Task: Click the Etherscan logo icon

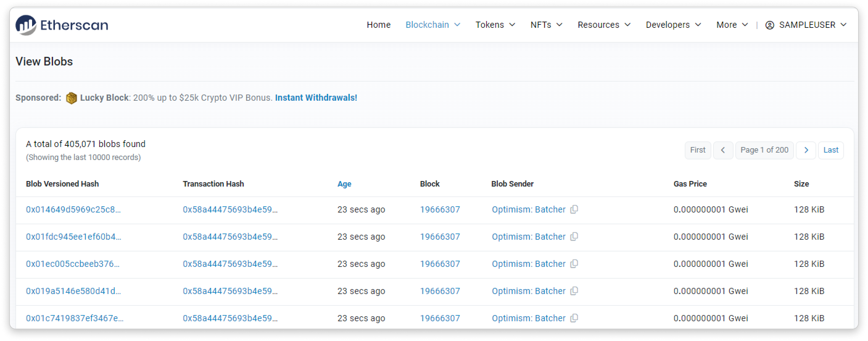Action: click(26, 25)
